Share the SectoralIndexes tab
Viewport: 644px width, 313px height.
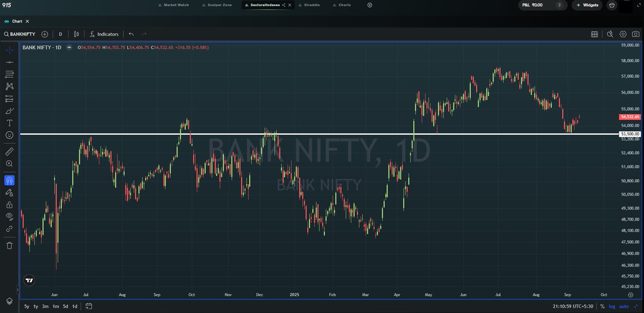point(283,5)
